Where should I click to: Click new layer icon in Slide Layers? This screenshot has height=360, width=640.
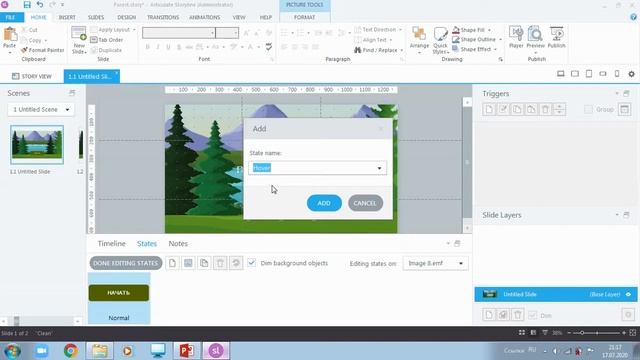point(489,315)
